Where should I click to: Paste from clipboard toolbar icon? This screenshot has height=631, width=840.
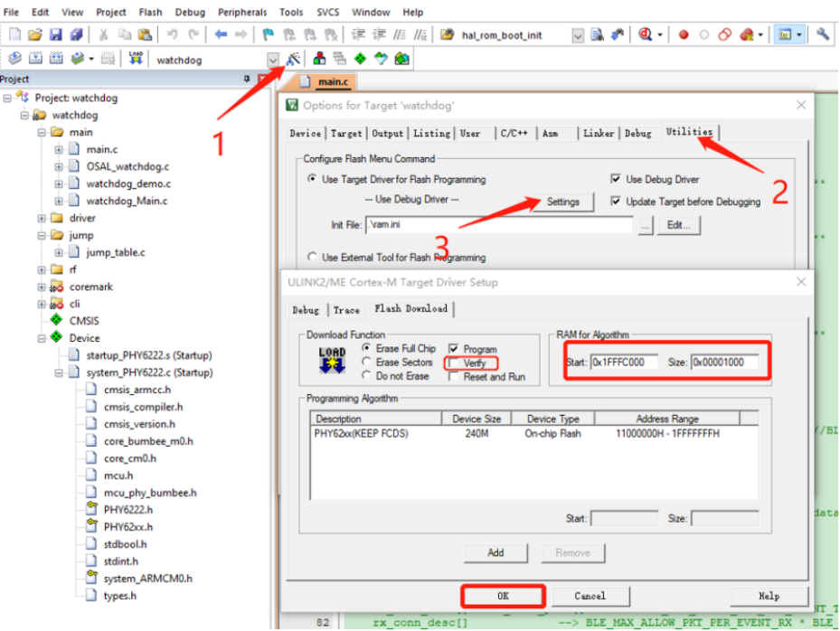click(x=146, y=35)
